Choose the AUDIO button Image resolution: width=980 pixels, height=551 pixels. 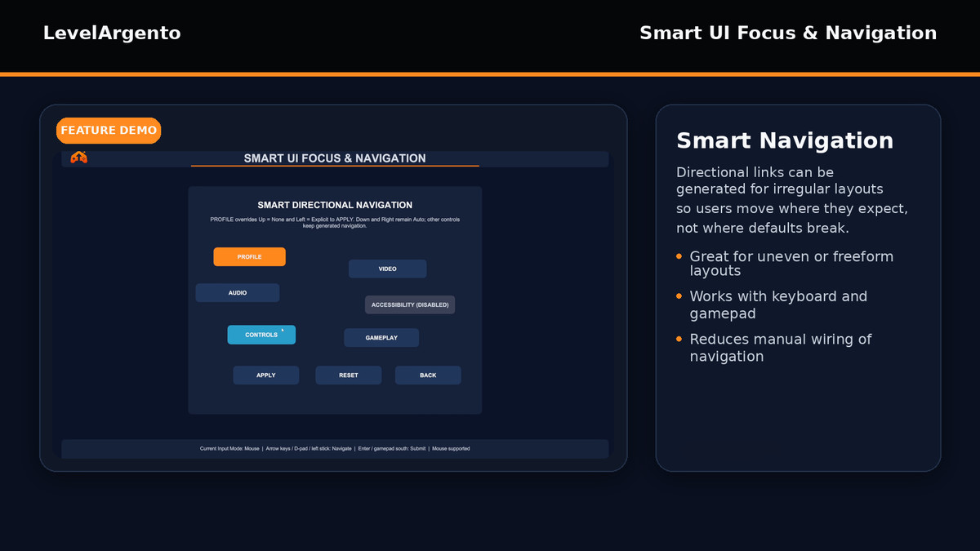[x=238, y=292]
